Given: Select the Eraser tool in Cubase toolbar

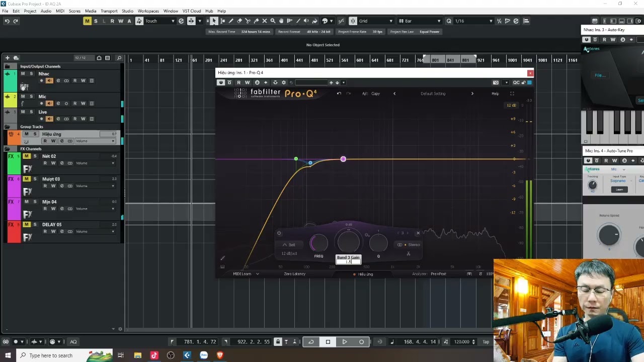Looking at the screenshot, I should pos(239,21).
